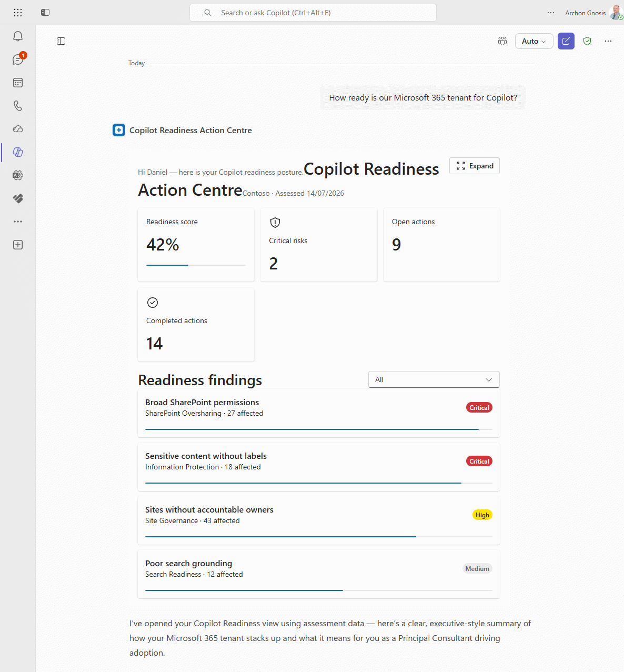Select the Completed actions value 14
The width and height of the screenshot is (624, 672).
(x=155, y=344)
